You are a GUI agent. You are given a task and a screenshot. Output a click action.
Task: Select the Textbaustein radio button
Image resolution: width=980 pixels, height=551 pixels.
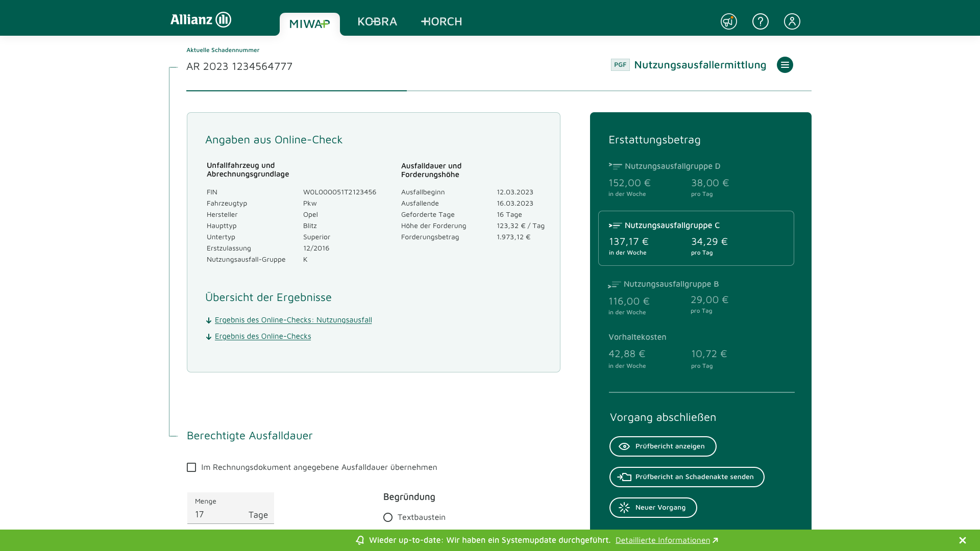(x=388, y=517)
